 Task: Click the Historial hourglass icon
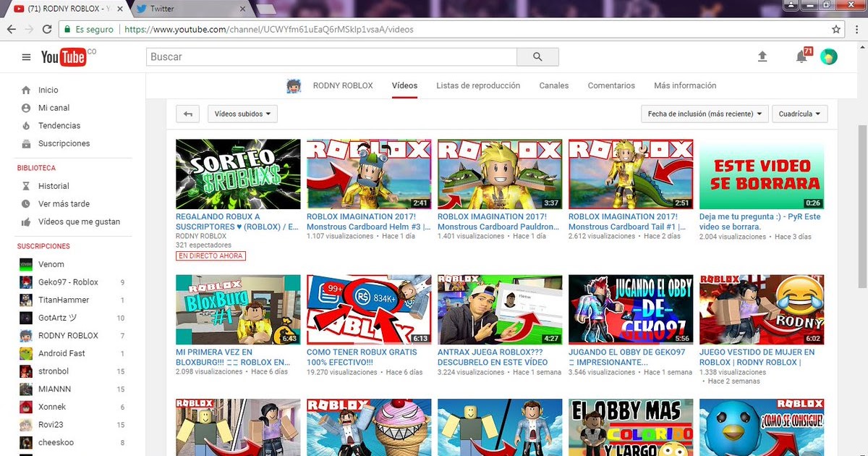tap(26, 186)
